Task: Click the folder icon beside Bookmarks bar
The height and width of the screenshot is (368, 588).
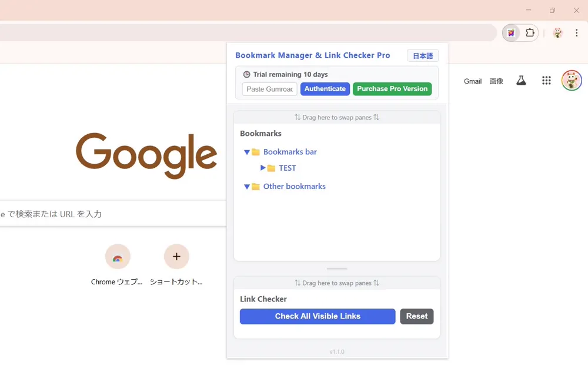Action: [x=255, y=151]
